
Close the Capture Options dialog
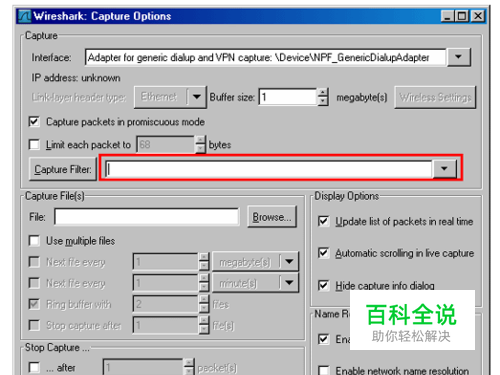coord(478,16)
